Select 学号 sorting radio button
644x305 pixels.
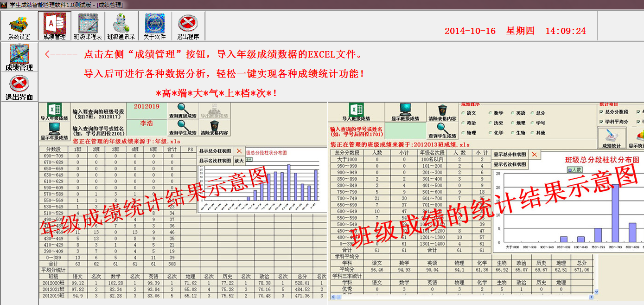coord(538,123)
